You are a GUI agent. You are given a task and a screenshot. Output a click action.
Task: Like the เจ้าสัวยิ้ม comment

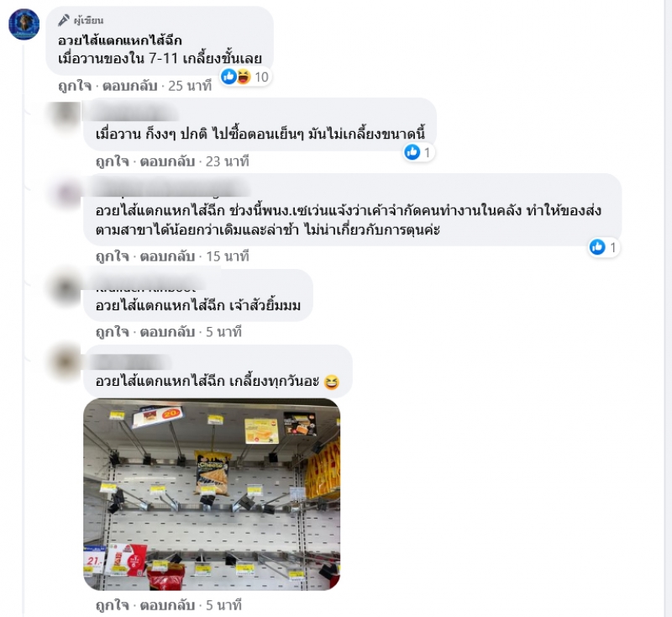tap(113, 332)
